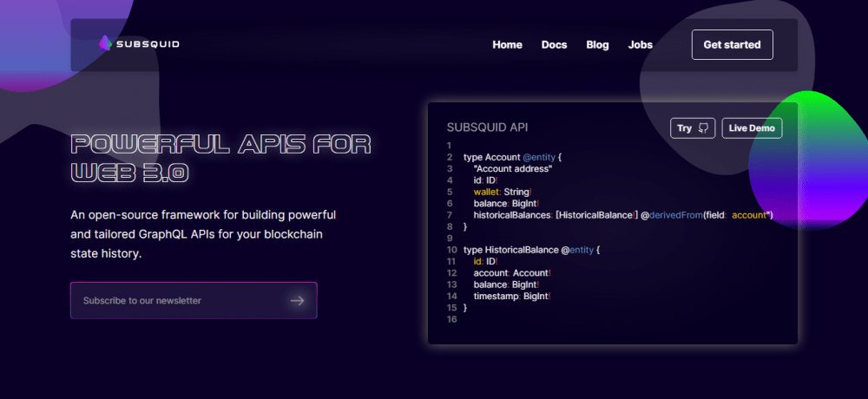Image resolution: width=868 pixels, height=399 pixels.
Task: Click the Subsquid logo icon
Action: [x=105, y=43]
